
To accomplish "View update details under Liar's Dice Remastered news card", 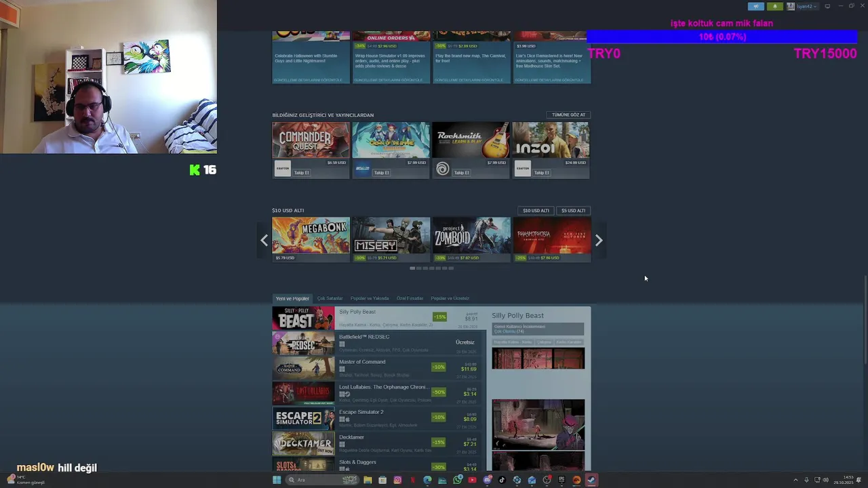I will 549,80.
